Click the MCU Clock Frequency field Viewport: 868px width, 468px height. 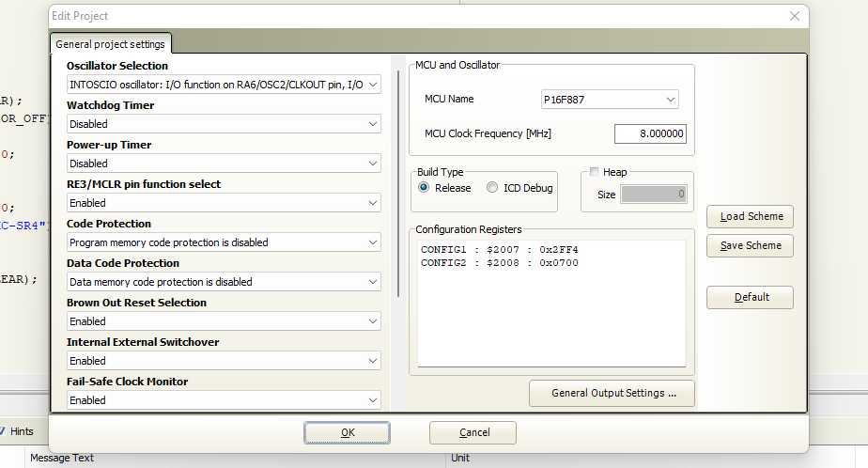[x=650, y=133]
